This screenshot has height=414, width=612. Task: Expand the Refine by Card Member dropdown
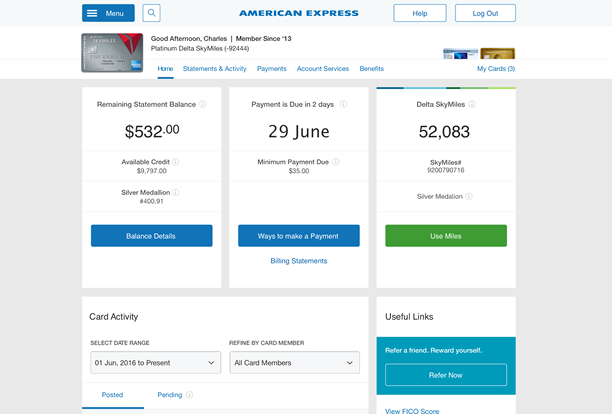pyautogui.click(x=294, y=363)
